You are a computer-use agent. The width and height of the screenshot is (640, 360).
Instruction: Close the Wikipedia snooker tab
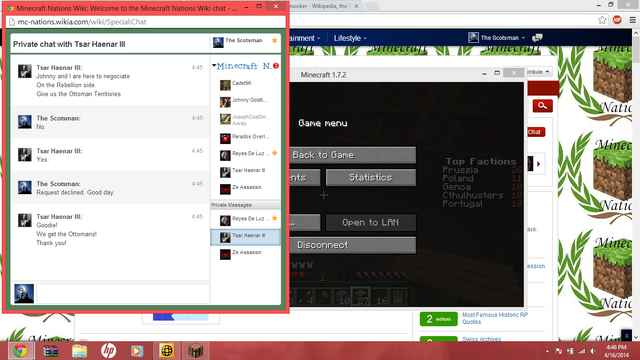(x=356, y=6)
